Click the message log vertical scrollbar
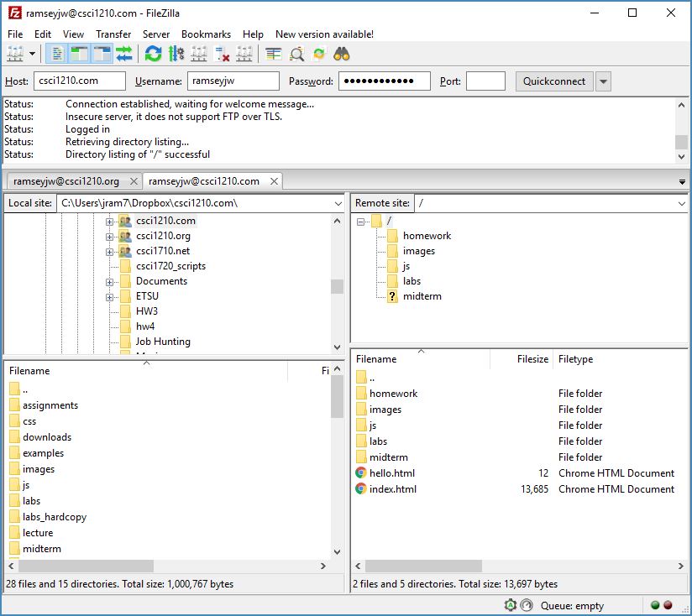This screenshot has height=616, width=692. click(x=681, y=130)
